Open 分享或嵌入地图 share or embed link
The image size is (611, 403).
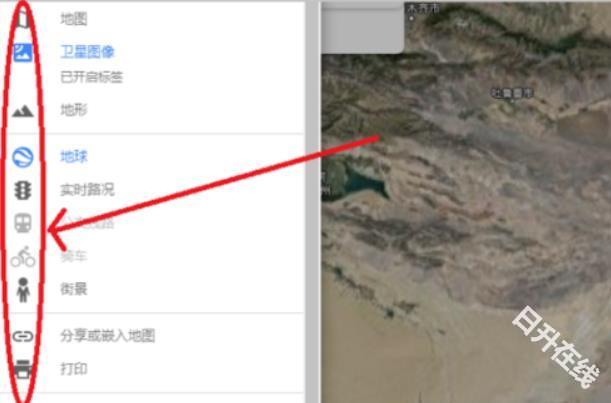pyautogui.click(x=108, y=336)
